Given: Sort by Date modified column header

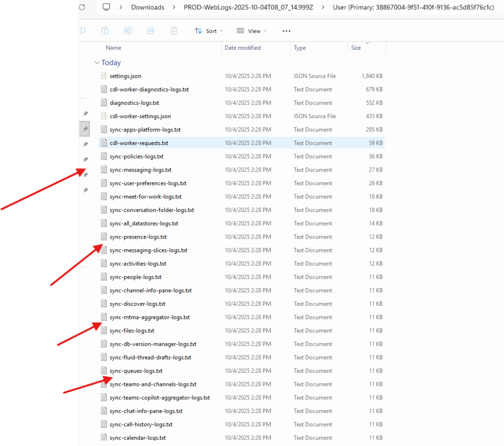Looking at the screenshot, I should coord(243,48).
